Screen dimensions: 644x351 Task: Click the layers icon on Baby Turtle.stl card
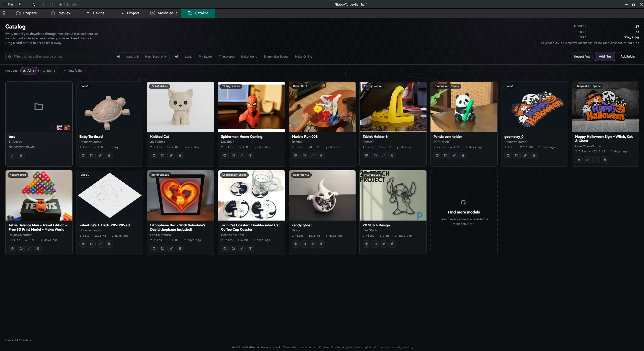[83, 155]
